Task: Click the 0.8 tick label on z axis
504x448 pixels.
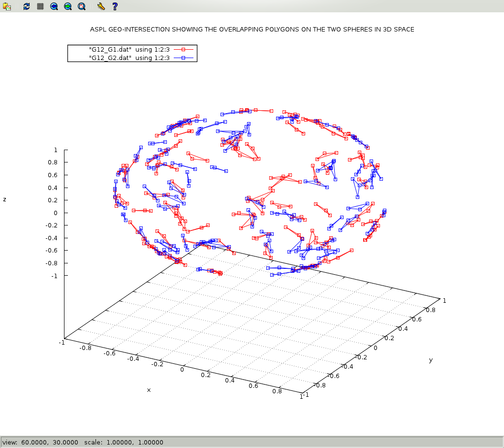Action: (x=52, y=162)
